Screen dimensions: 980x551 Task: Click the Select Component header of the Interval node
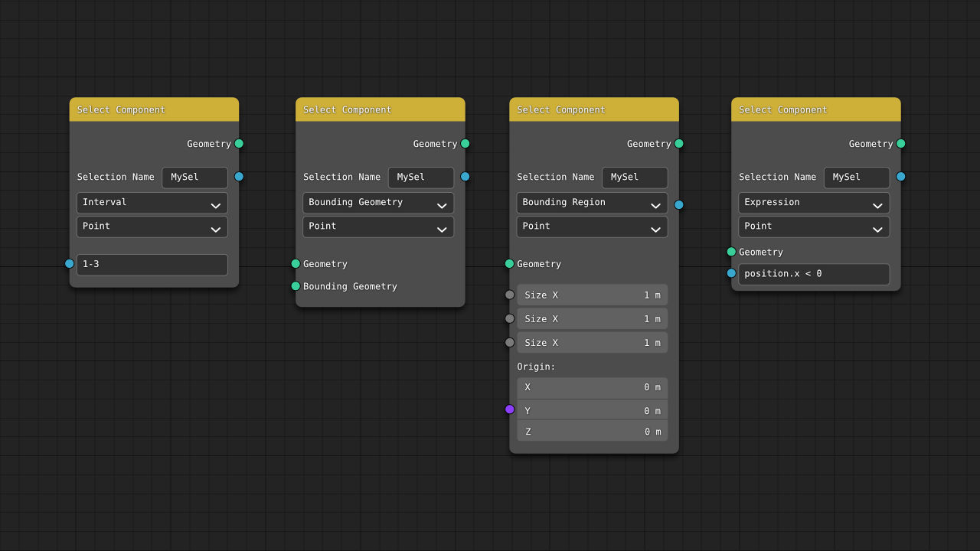pyautogui.click(x=154, y=109)
